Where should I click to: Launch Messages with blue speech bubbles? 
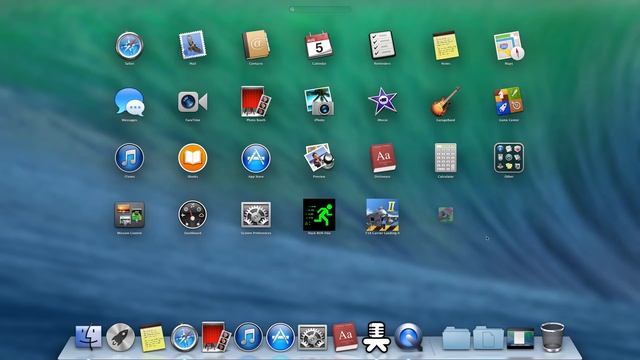[129, 102]
